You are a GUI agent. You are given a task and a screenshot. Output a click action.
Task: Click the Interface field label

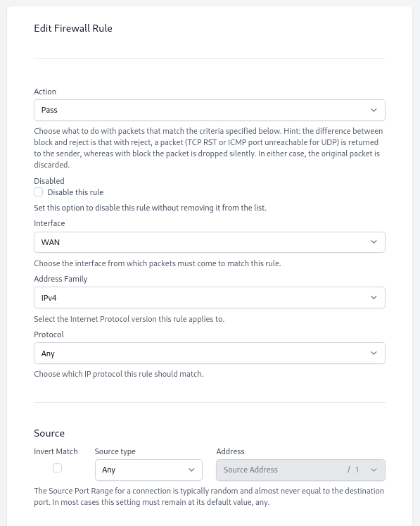tap(49, 223)
